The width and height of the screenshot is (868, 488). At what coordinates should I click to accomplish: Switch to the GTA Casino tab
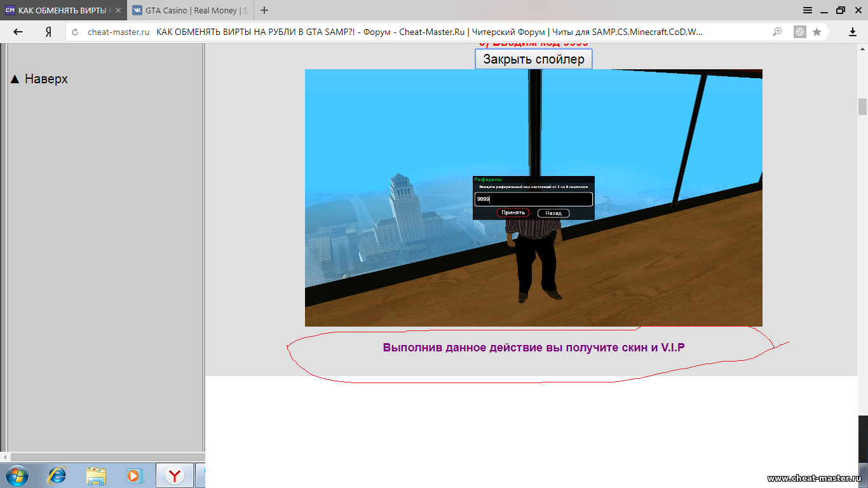pos(189,10)
